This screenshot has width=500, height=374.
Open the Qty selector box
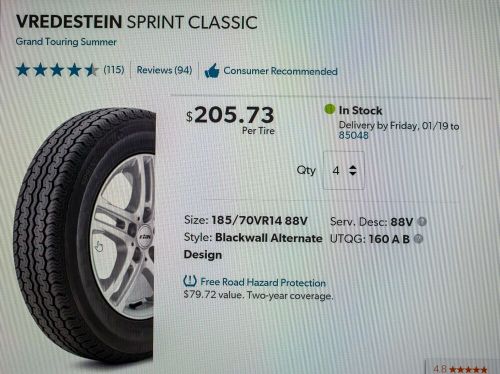click(x=344, y=170)
